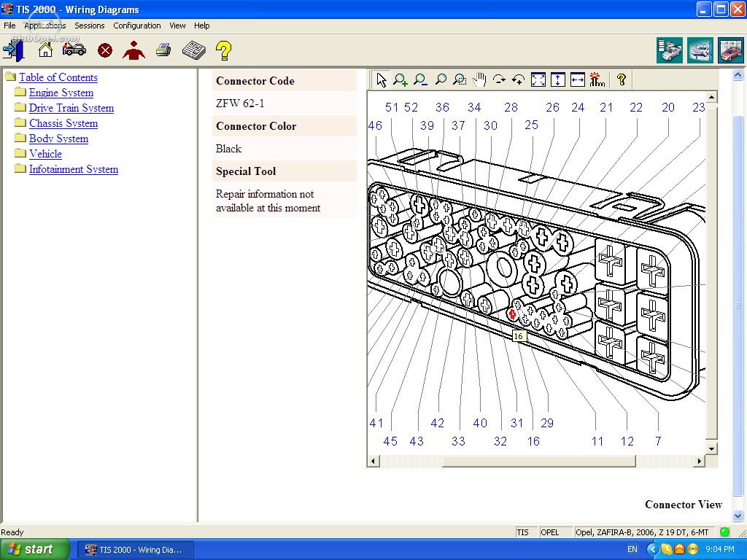Click the page scrollbar up arrow at far right

tap(738, 75)
